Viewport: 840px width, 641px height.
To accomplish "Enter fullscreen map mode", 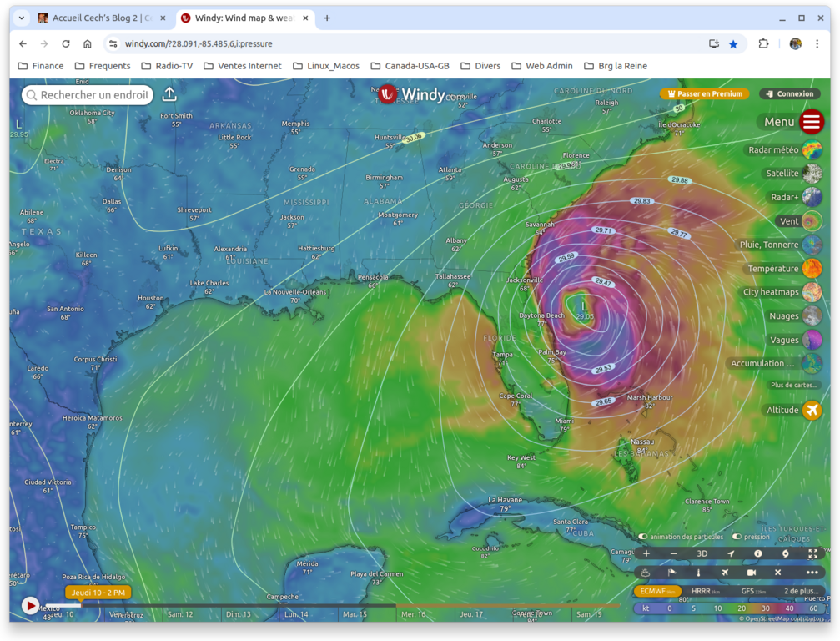I will 812,553.
